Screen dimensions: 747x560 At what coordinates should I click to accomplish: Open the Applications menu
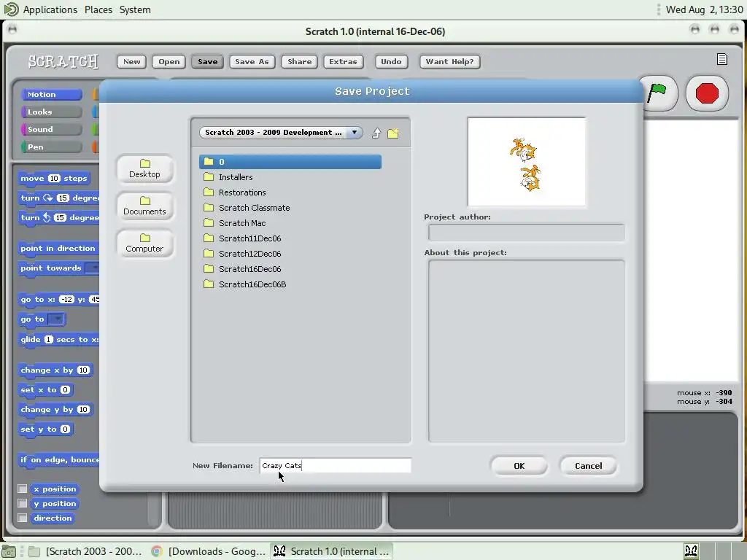click(x=50, y=9)
